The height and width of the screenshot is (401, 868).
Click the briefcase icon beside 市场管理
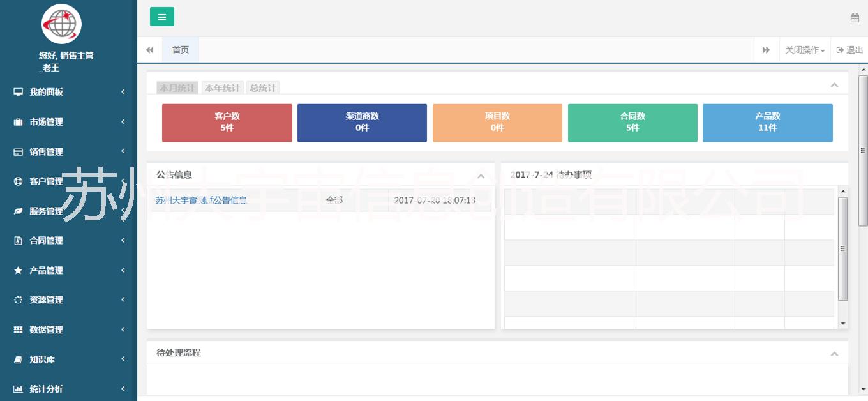(x=18, y=122)
